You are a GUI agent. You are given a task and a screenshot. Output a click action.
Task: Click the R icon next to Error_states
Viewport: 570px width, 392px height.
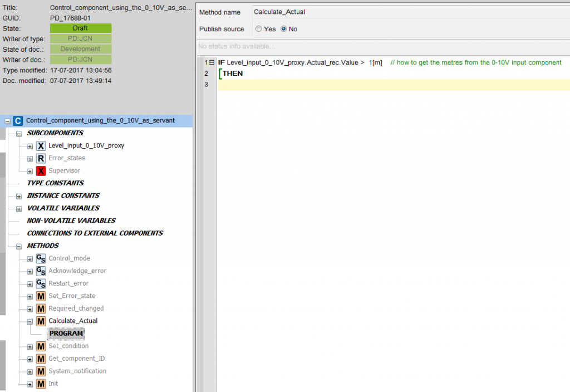(41, 159)
